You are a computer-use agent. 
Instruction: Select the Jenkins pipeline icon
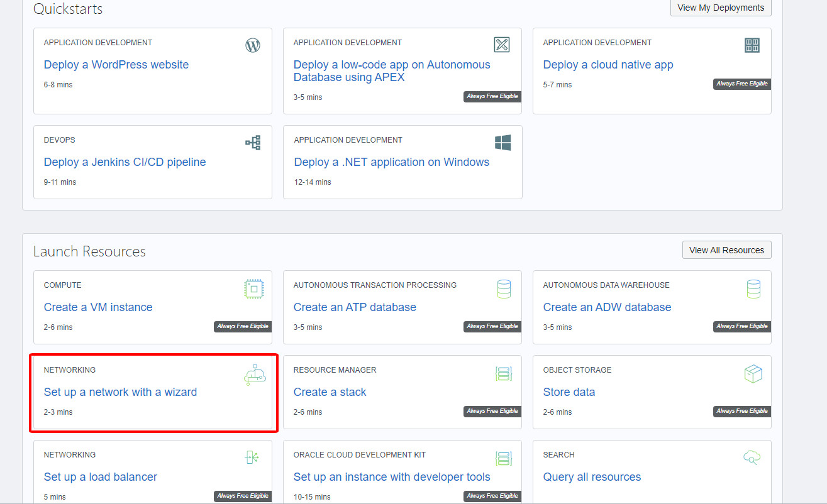pos(252,142)
